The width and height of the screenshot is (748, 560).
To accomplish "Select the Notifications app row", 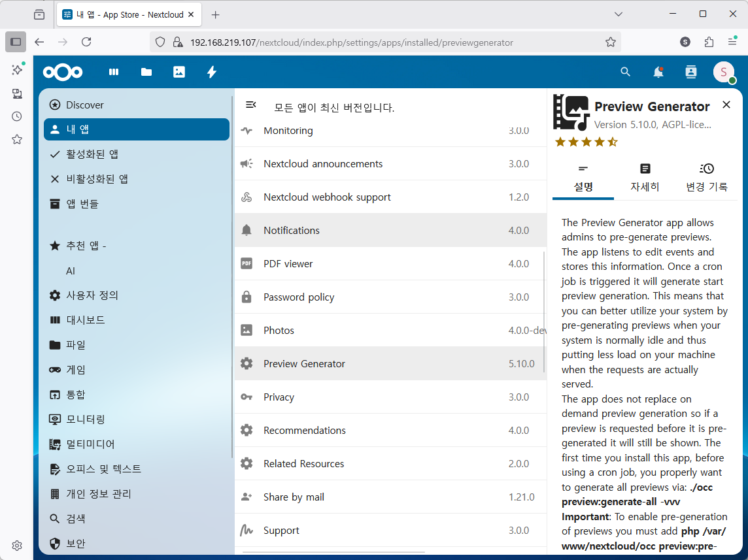I will 390,230.
